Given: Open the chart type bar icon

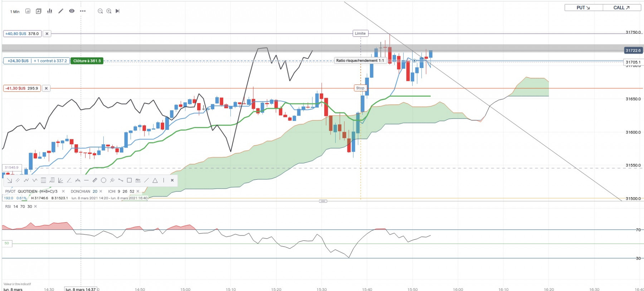Looking at the screenshot, I should pyautogui.click(x=50, y=11).
